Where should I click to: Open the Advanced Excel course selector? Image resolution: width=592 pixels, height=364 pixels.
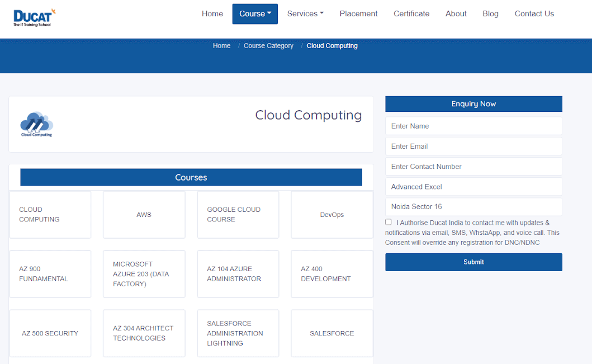point(473,186)
